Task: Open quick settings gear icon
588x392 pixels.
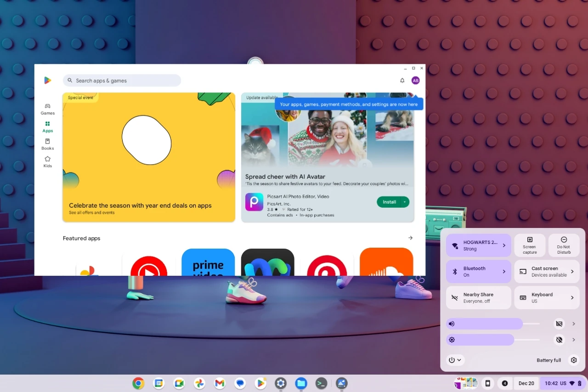Action: pos(574,360)
